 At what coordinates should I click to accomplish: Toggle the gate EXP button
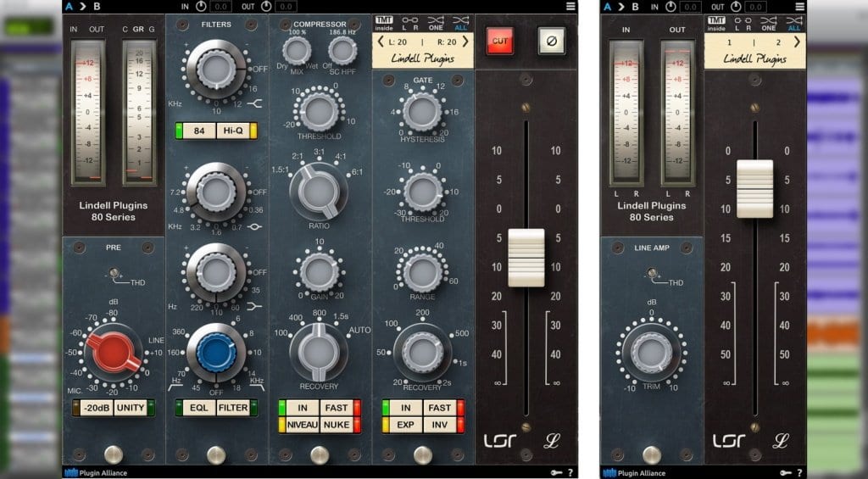(406, 425)
